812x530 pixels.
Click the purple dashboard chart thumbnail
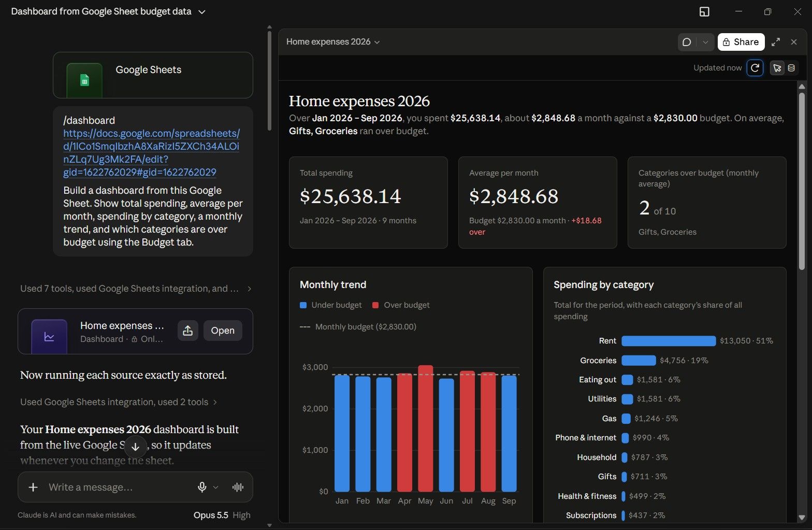click(49, 337)
